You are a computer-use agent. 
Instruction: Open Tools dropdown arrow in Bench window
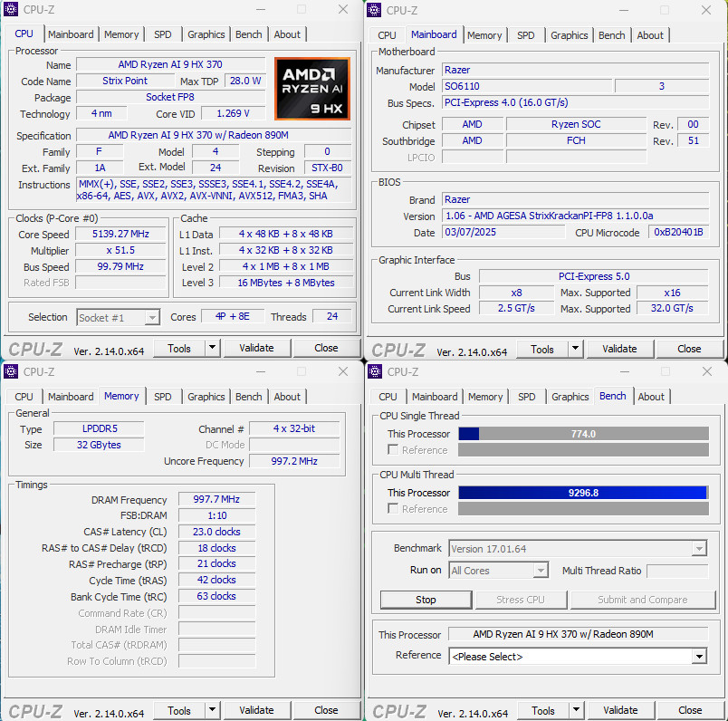click(576, 710)
